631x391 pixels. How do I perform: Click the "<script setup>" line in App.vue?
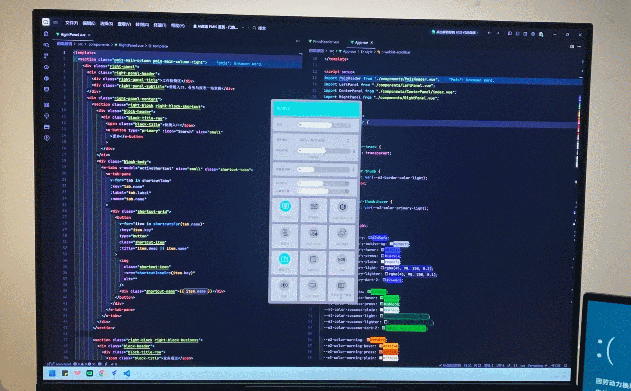339,72
